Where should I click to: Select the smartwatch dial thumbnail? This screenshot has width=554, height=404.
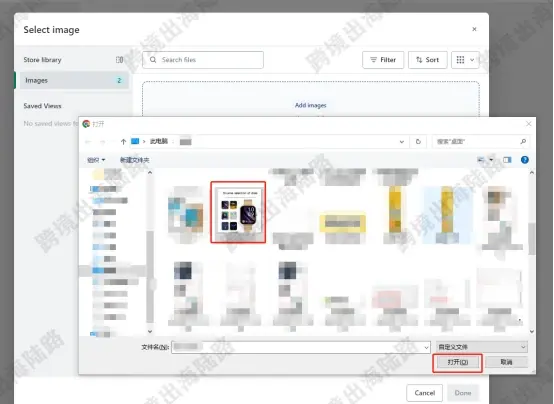coord(238,212)
